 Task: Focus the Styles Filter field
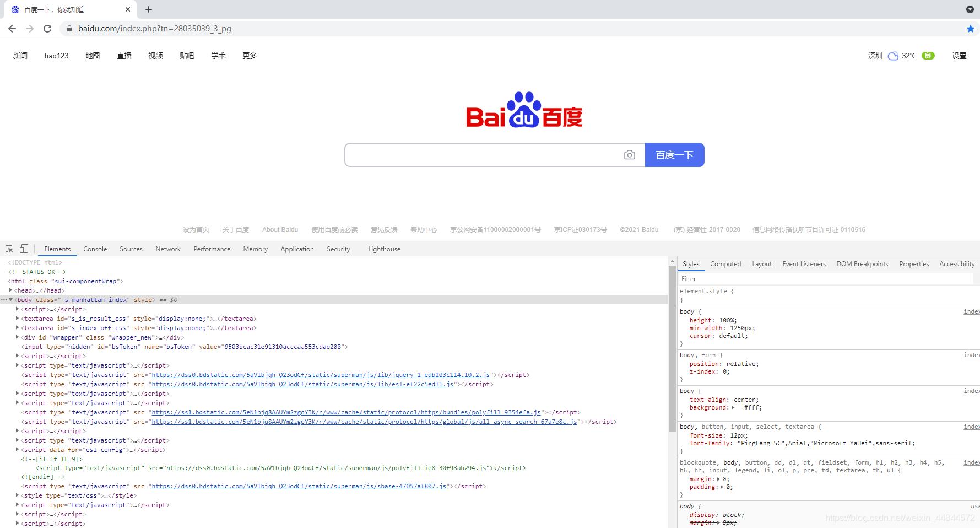tap(826, 279)
